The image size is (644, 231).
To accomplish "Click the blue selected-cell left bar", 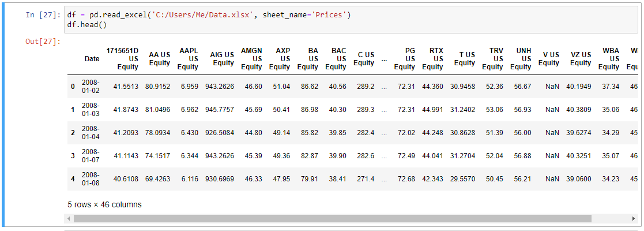I will pyautogui.click(x=4, y=115).
